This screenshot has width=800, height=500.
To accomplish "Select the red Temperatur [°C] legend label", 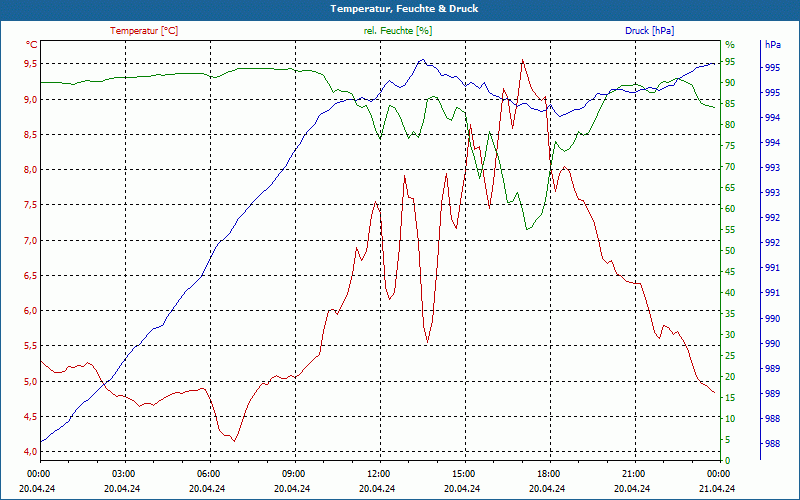I will coord(144,31).
